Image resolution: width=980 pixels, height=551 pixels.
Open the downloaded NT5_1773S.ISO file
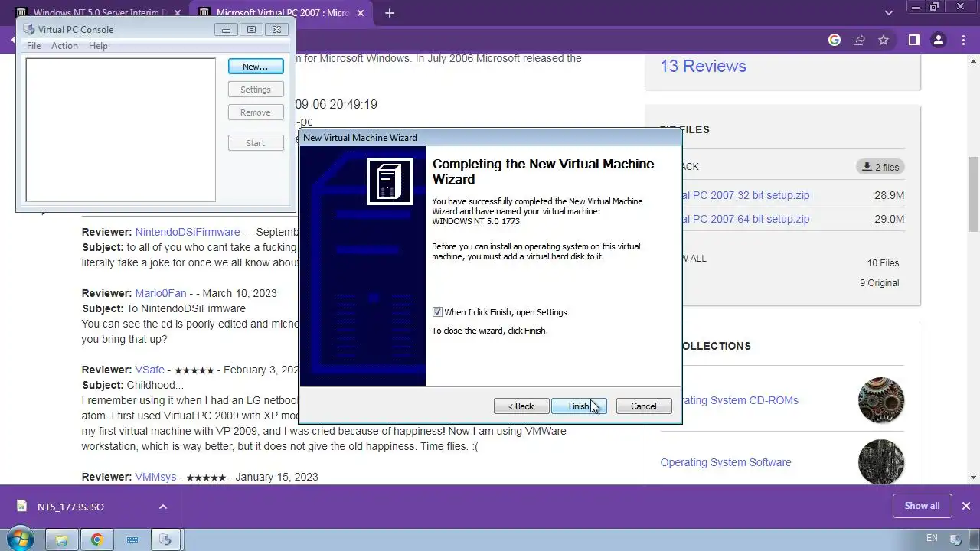pos(71,507)
